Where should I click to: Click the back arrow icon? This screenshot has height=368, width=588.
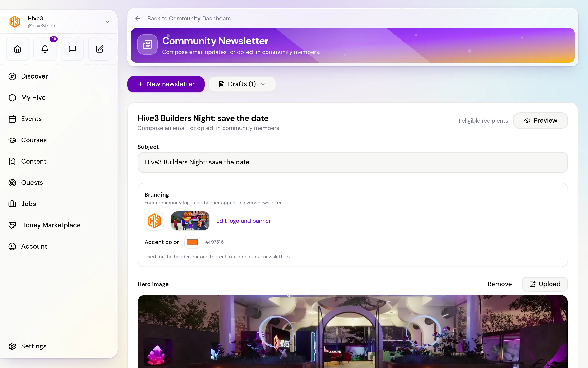pyautogui.click(x=138, y=18)
